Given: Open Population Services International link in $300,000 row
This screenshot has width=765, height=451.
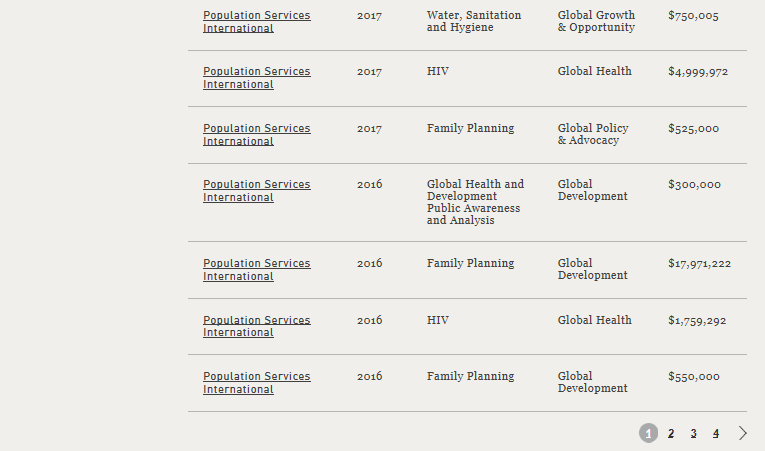Looking at the screenshot, I should (x=257, y=191).
